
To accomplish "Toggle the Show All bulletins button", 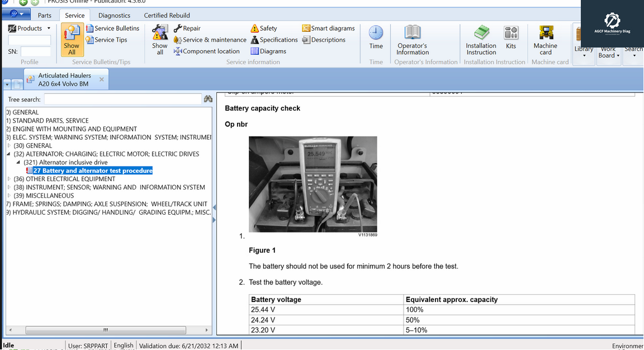I will point(72,40).
